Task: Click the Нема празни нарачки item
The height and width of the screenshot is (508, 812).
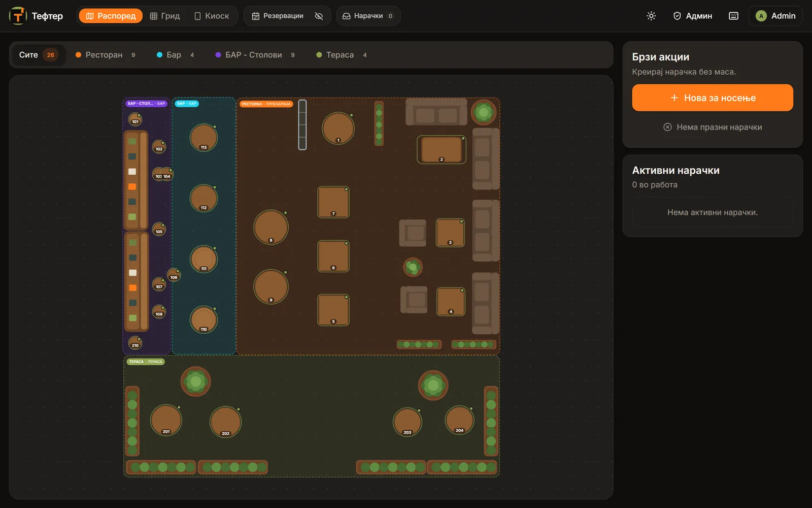Action: (x=713, y=127)
